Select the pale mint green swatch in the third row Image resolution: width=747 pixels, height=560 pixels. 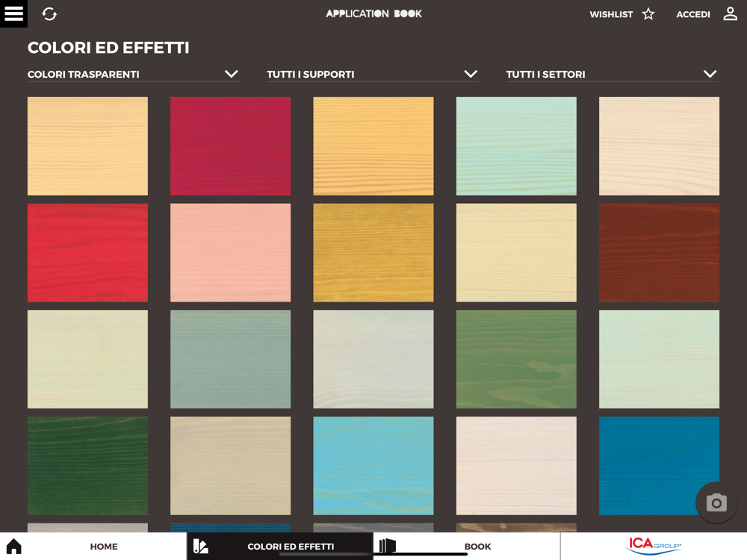click(660, 360)
